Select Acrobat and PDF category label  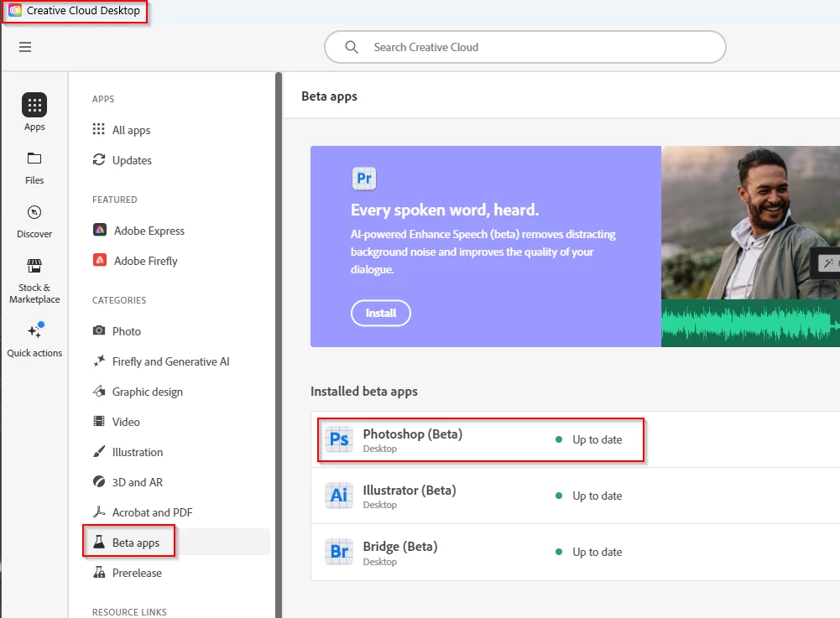[152, 512]
